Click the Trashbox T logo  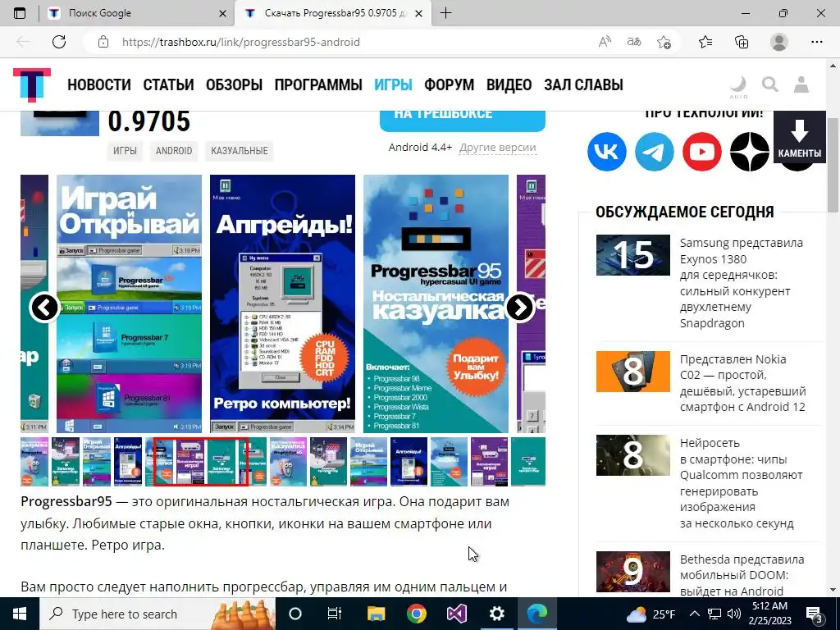32,84
